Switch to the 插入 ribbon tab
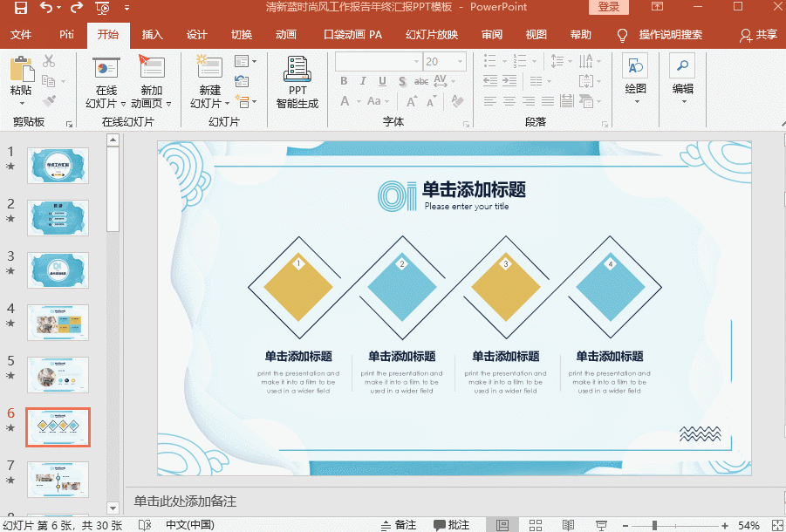Screen dimensions: 786x532 pos(151,35)
